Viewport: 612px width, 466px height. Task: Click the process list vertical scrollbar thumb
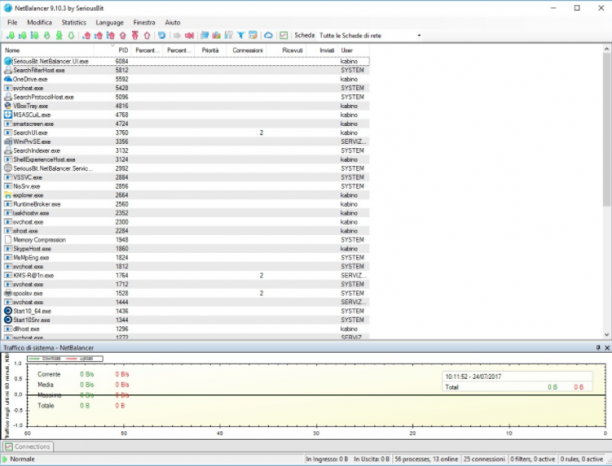pos(607,129)
